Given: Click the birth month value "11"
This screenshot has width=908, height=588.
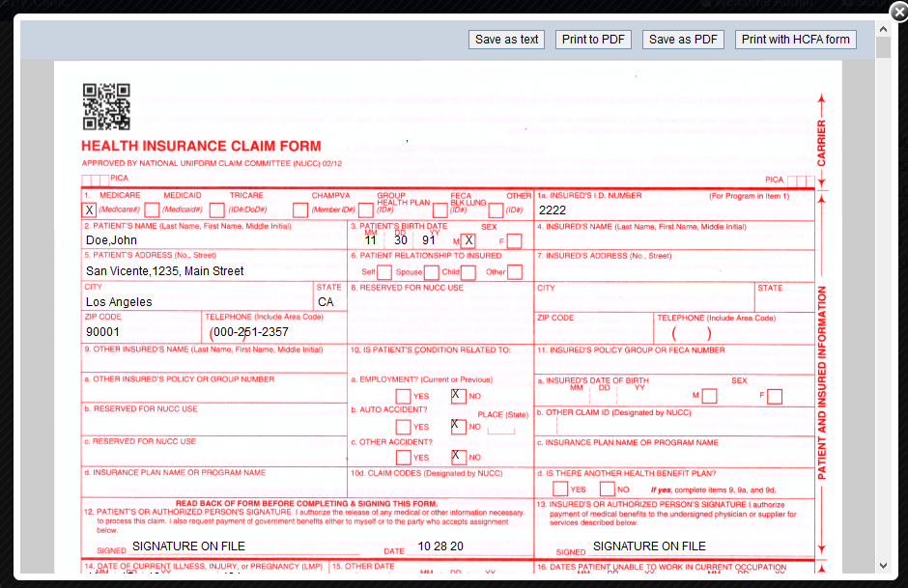Looking at the screenshot, I should [x=371, y=240].
